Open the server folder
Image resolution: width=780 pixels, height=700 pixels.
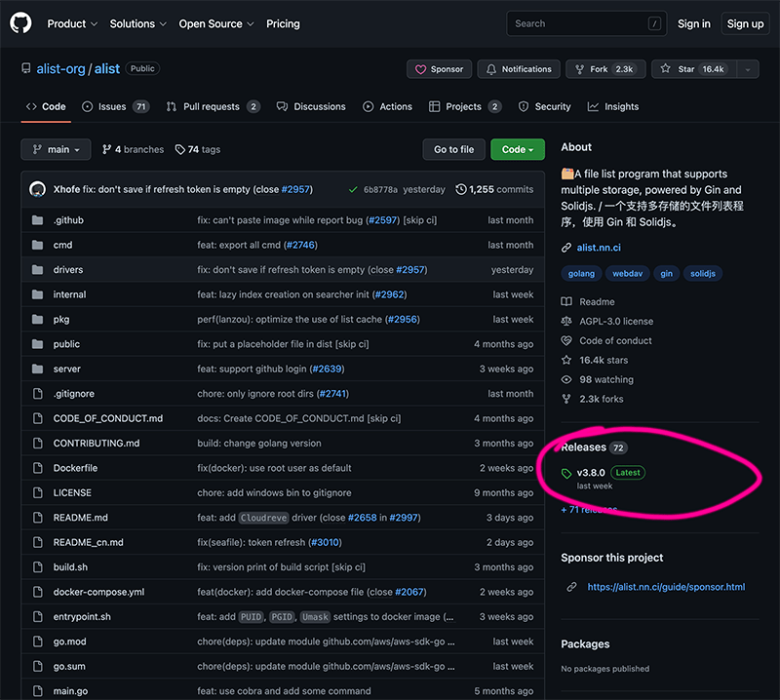tap(66, 369)
